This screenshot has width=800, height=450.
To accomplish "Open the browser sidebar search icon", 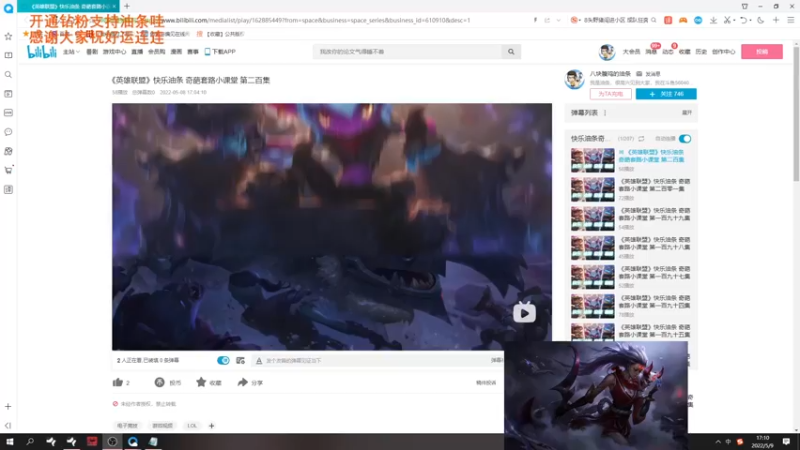I will [x=8, y=74].
